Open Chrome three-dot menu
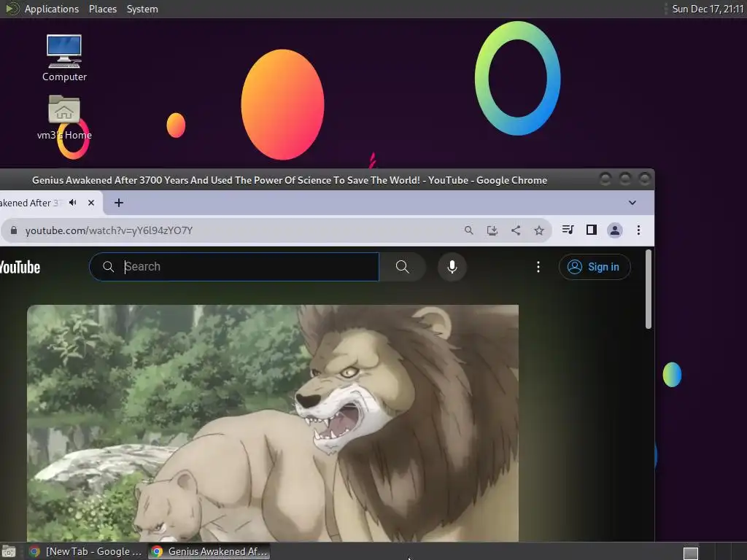This screenshot has width=747, height=560. point(638,230)
